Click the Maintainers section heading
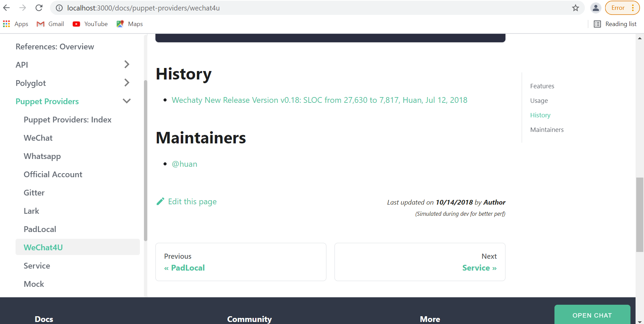644x324 pixels. pyautogui.click(x=201, y=138)
